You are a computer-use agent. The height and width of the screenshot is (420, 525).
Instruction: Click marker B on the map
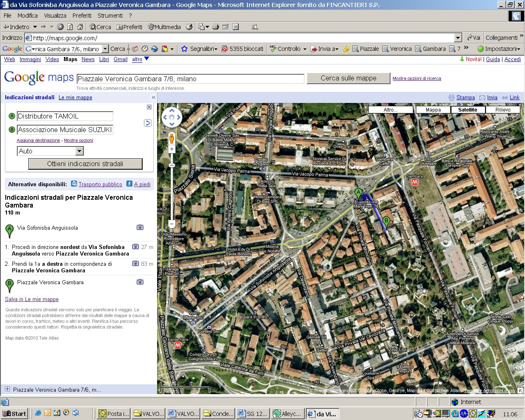pos(386,222)
